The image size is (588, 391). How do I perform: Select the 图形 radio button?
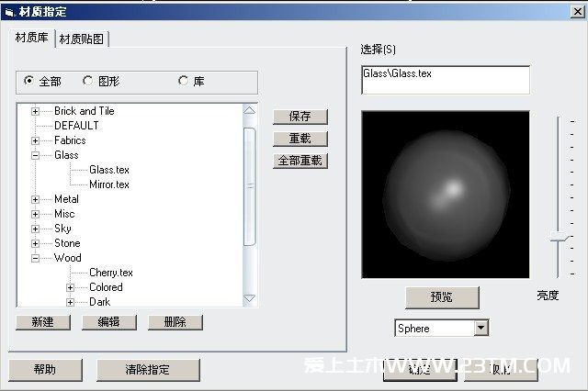point(88,81)
